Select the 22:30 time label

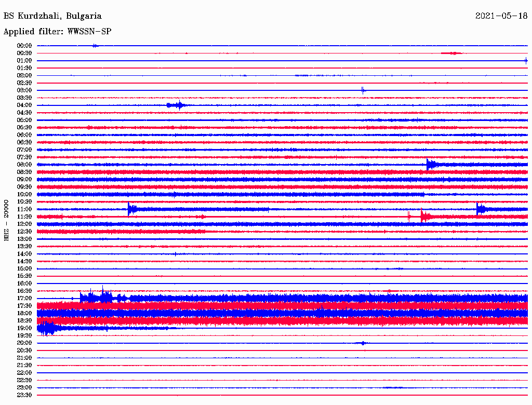point(24,380)
